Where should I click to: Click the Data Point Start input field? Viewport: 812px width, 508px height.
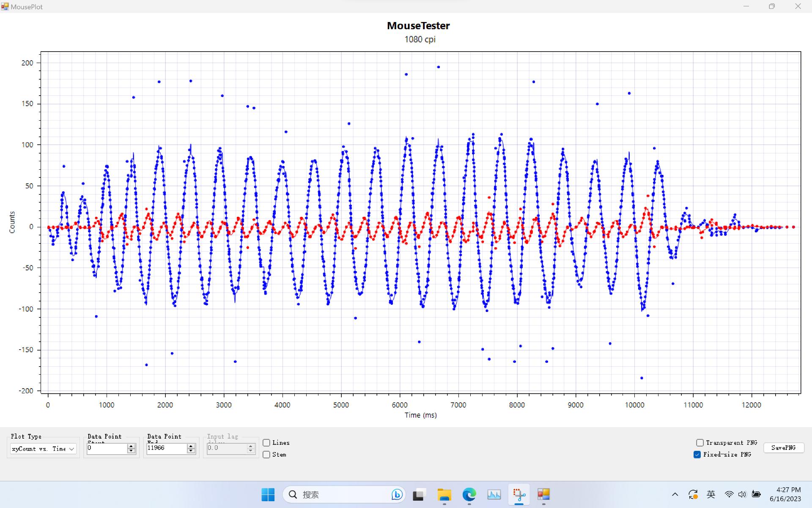[x=106, y=448]
